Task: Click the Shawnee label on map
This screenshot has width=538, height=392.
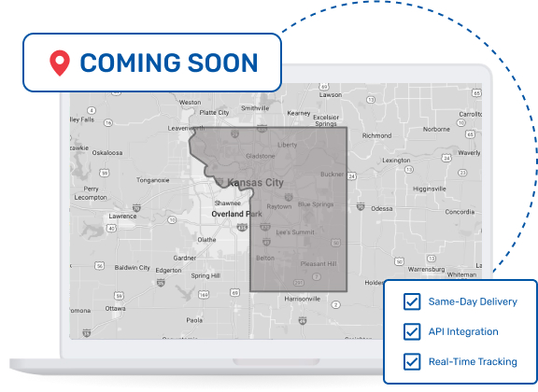Action: coord(228,203)
